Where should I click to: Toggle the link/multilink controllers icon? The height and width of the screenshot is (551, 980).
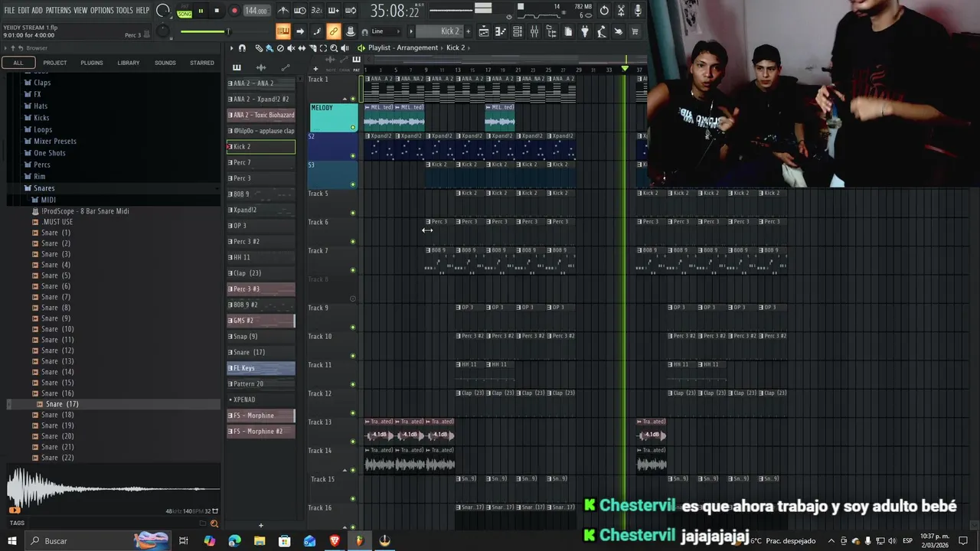[333, 31]
